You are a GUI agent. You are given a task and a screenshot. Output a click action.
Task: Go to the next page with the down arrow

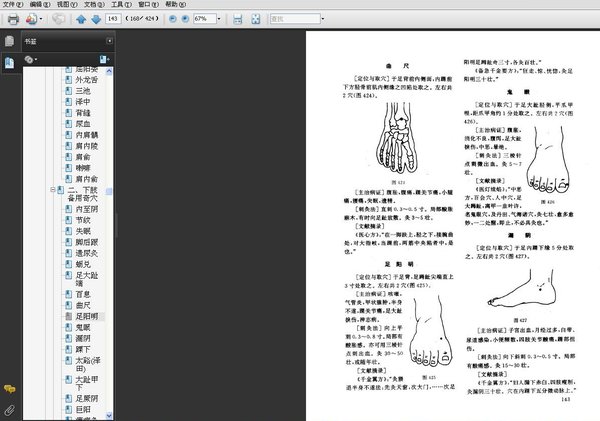pos(96,19)
